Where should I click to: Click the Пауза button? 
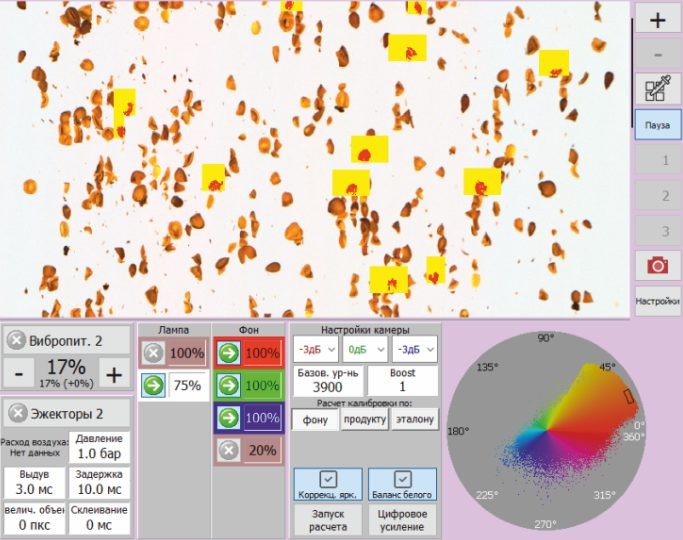[x=658, y=125]
